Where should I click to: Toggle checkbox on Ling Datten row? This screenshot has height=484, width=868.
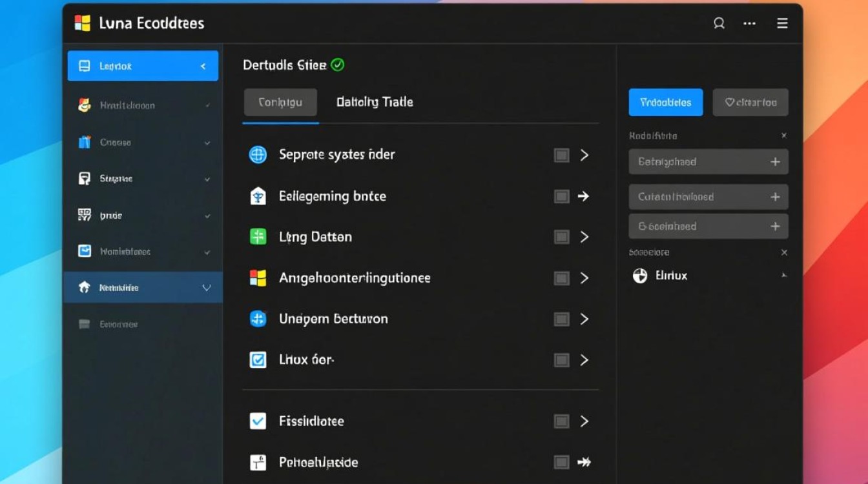(561, 237)
